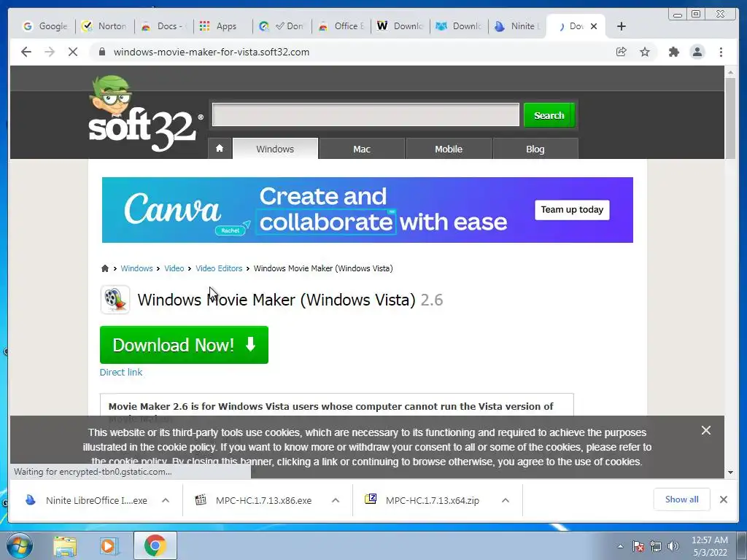747x560 pixels.
Task: Click the share page icon in address bar
Action: [622, 52]
